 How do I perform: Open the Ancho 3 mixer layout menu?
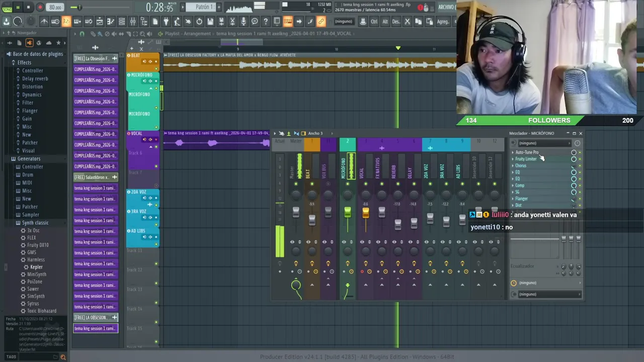315,133
